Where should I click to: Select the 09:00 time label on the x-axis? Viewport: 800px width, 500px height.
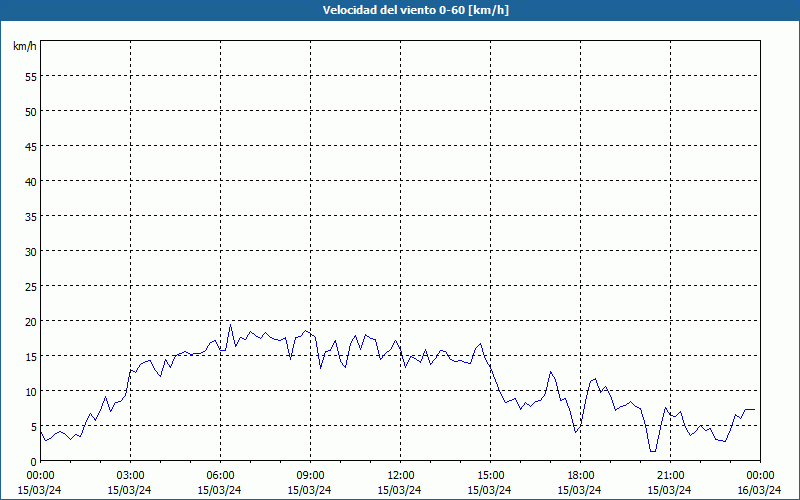(310, 475)
